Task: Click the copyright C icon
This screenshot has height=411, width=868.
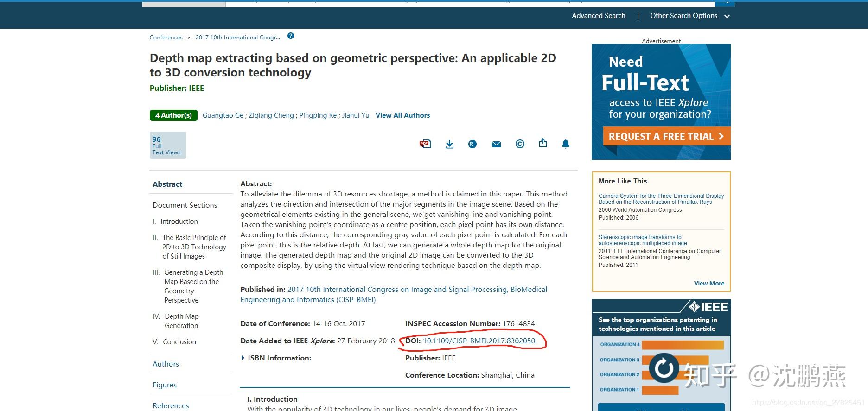Action: (x=520, y=144)
